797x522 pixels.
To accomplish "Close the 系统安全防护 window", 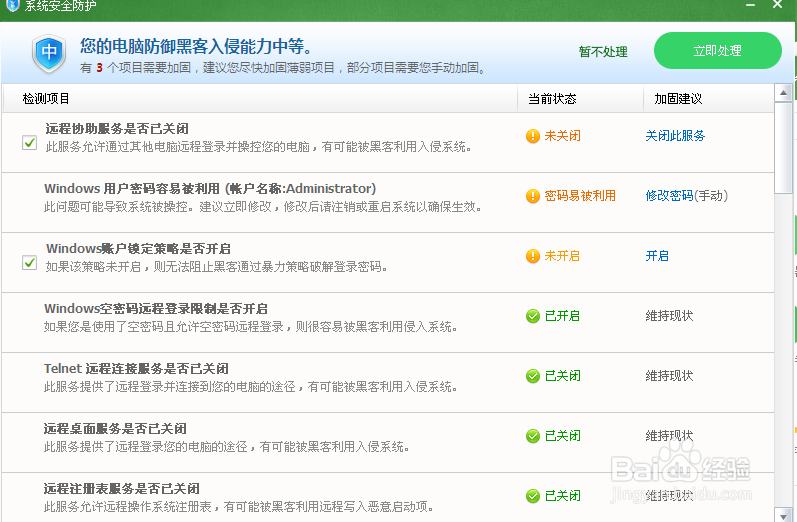I will [x=777, y=5].
